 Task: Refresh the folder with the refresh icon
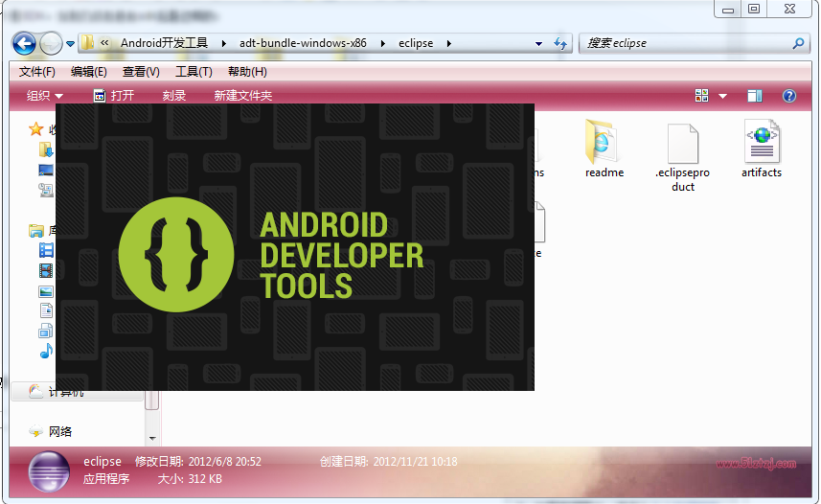point(560,43)
